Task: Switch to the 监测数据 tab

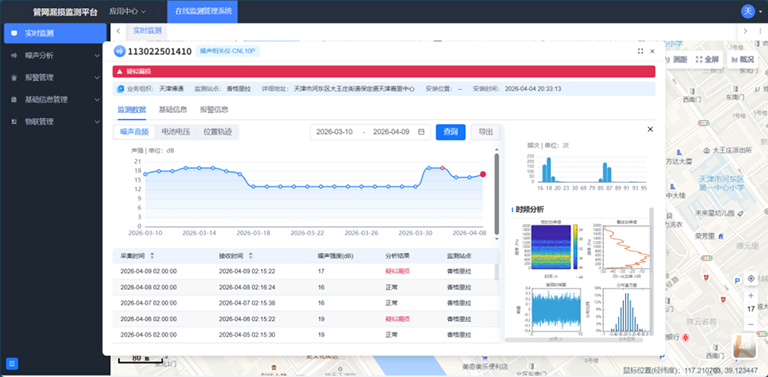Action: click(131, 110)
